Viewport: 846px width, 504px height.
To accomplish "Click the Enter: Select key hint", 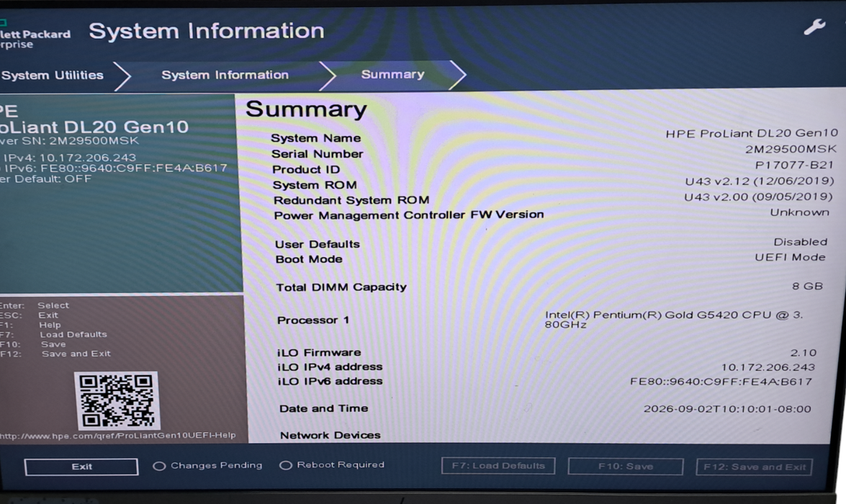I will [x=35, y=305].
